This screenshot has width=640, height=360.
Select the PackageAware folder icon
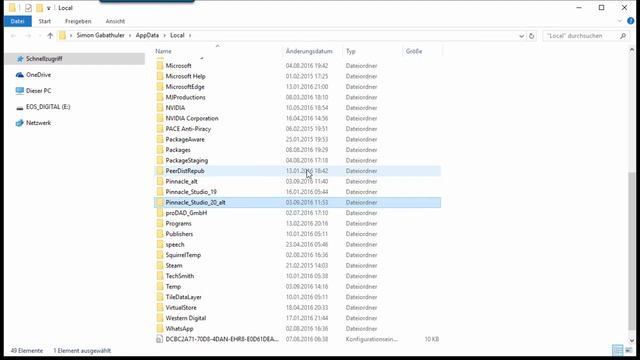tap(160, 139)
